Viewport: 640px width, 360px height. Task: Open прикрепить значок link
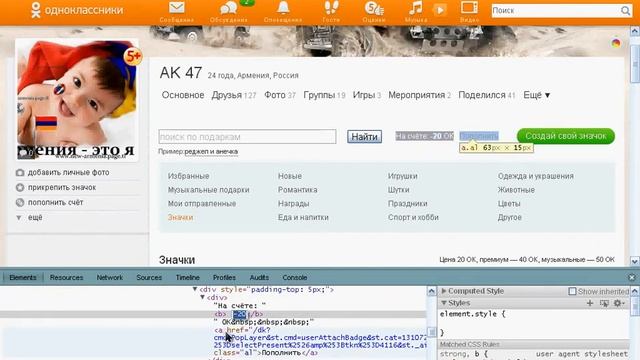click(62, 188)
